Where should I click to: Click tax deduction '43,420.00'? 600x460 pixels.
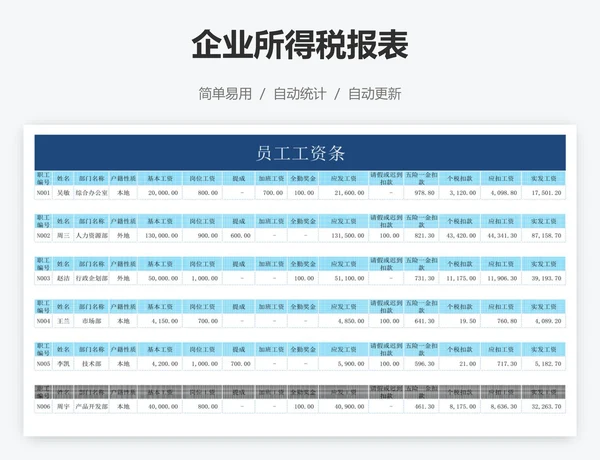461,236
